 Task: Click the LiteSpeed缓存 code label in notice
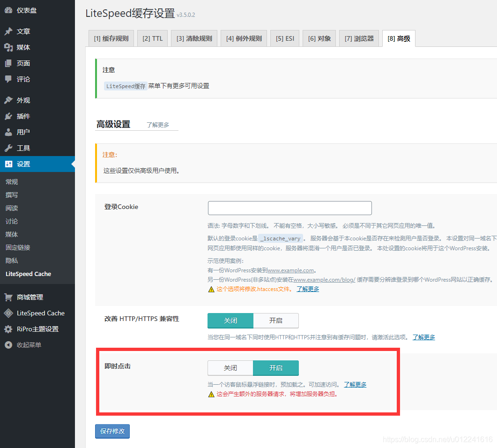pyautogui.click(x=126, y=86)
